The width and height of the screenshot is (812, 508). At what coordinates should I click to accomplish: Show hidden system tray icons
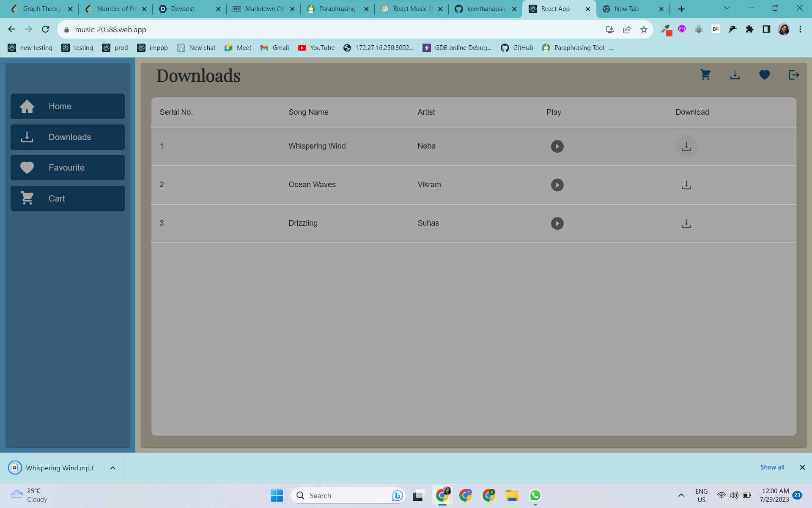tap(681, 495)
